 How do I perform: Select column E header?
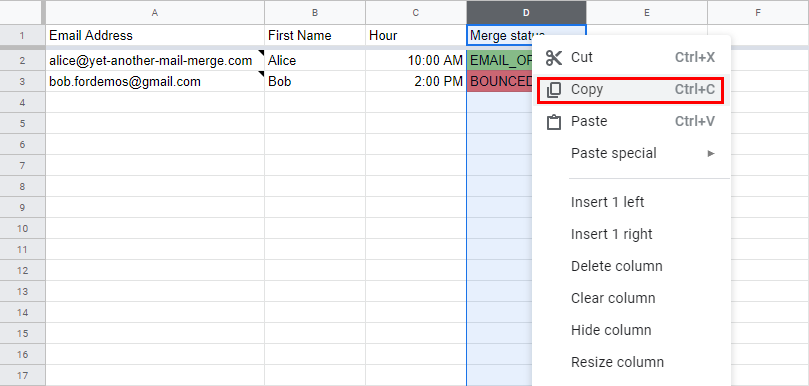(646, 12)
